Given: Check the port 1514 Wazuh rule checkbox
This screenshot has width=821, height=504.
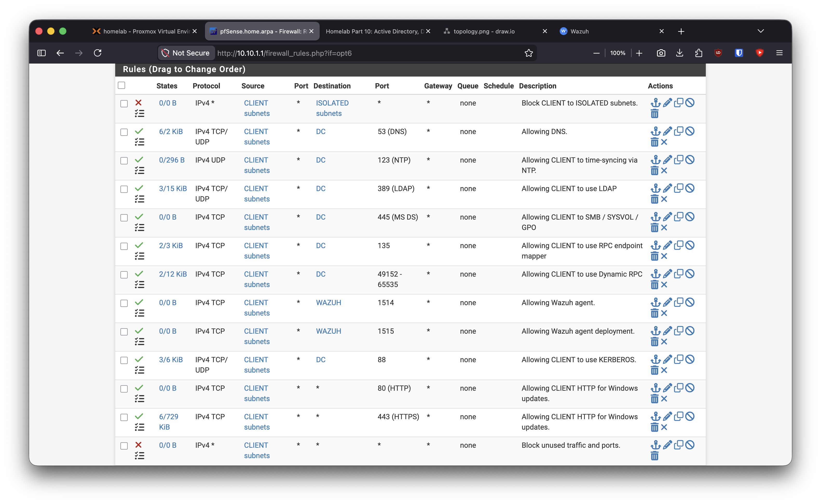Looking at the screenshot, I should 124,303.
